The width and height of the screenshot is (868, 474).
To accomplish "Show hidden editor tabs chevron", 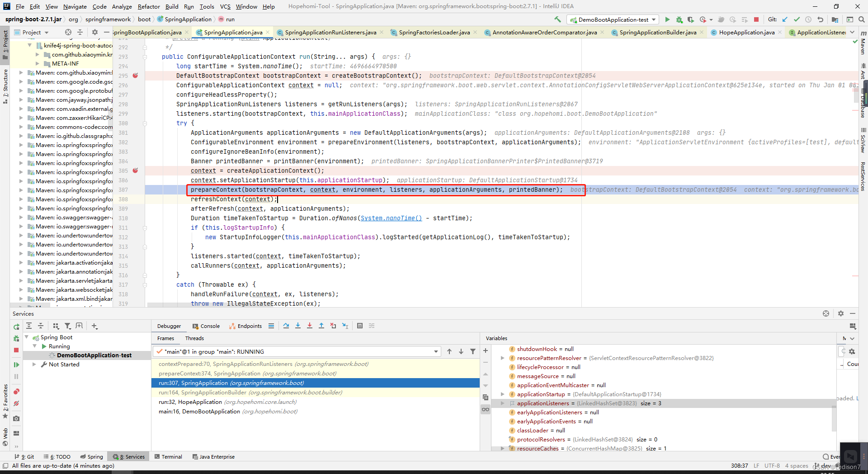I will (x=852, y=32).
